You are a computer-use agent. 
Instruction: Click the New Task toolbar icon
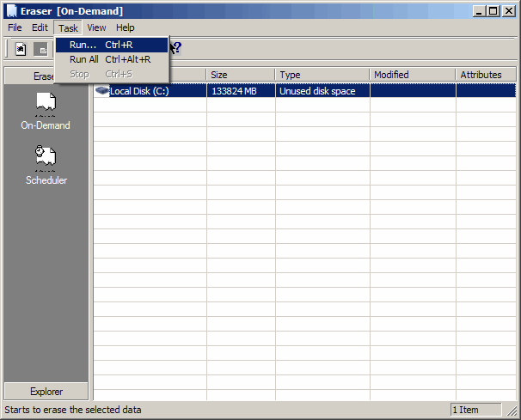pos(21,50)
